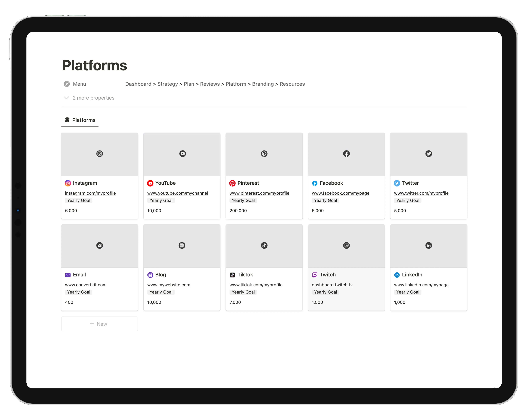Screen dimensions: 527x420
Task: Click the Platforms page title heading
Action: [x=95, y=65]
